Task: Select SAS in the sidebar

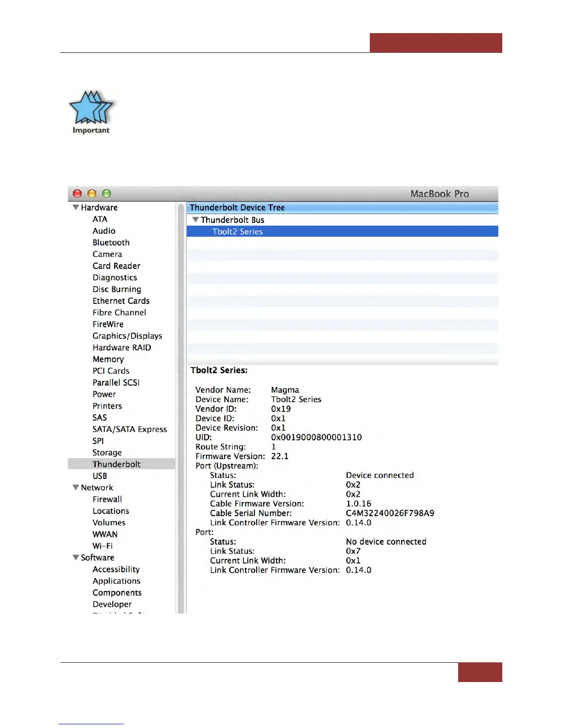Action: (99, 417)
